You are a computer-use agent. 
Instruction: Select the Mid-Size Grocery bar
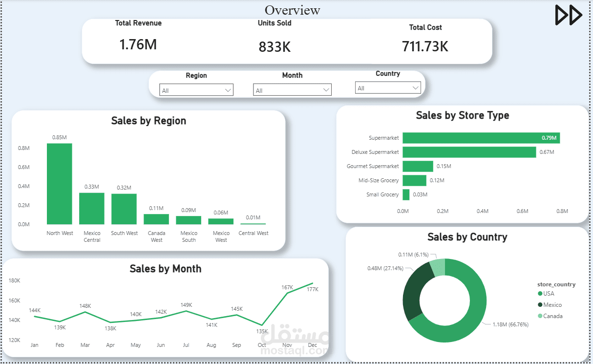(415, 180)
